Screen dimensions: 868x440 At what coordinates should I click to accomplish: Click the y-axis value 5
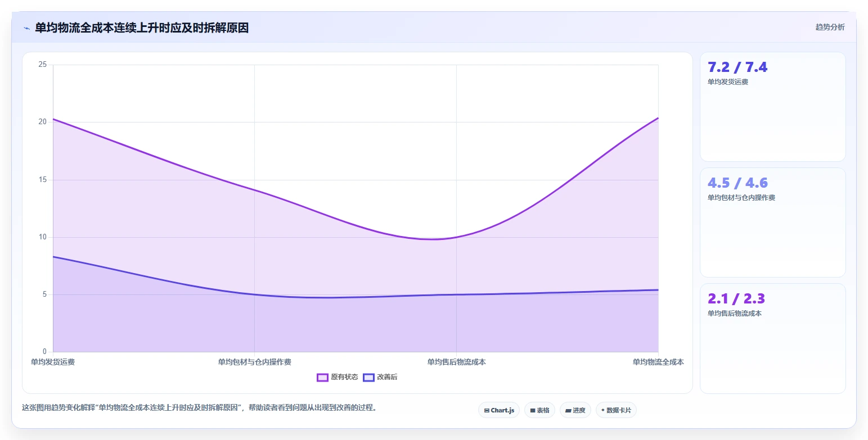click(x=44, y=294)
